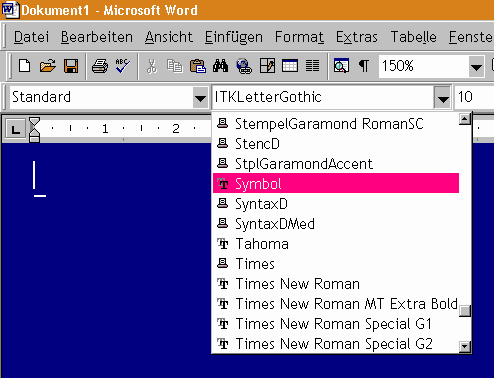Choose Times New Roman font

pyautogui.click(x=336, y=284)
